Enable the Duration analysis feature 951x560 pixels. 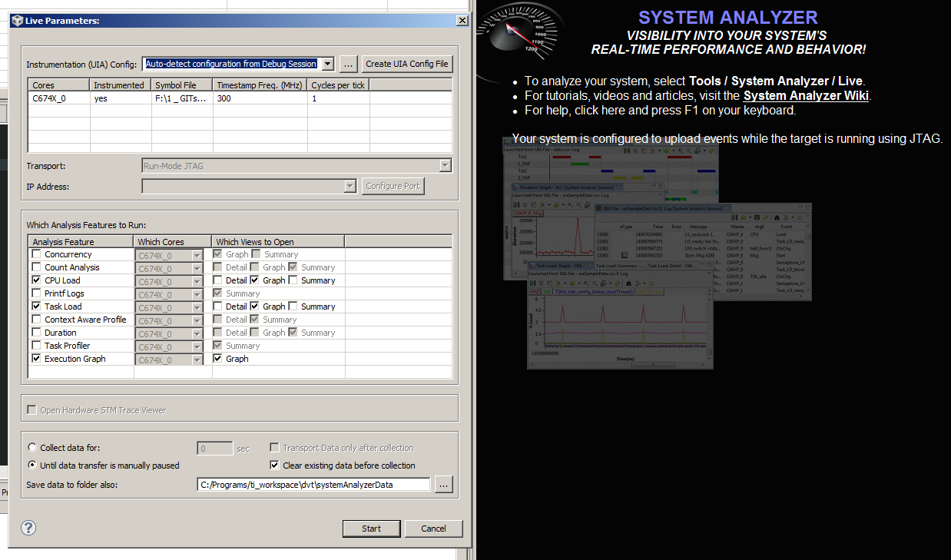pyautogui.click(x=36, y=333)
